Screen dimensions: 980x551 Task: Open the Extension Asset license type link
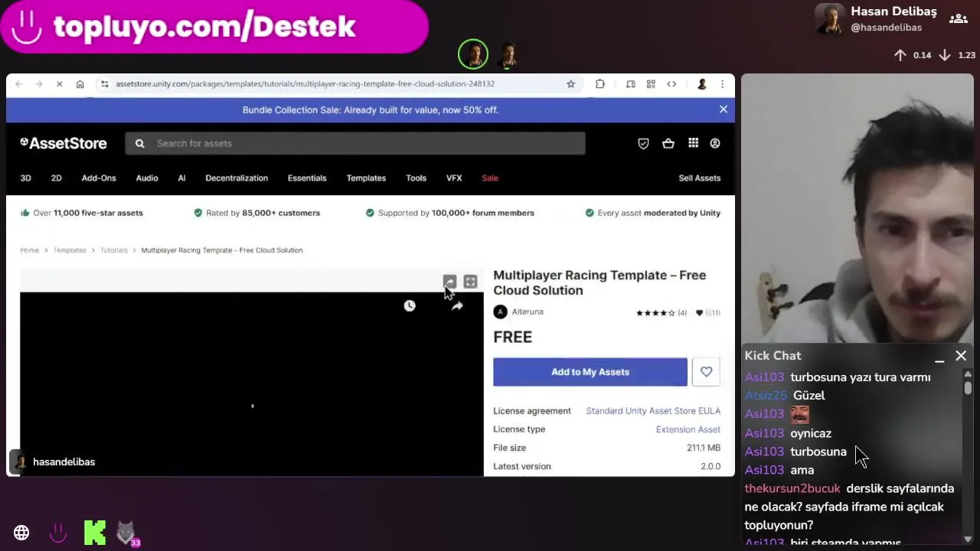688,429
